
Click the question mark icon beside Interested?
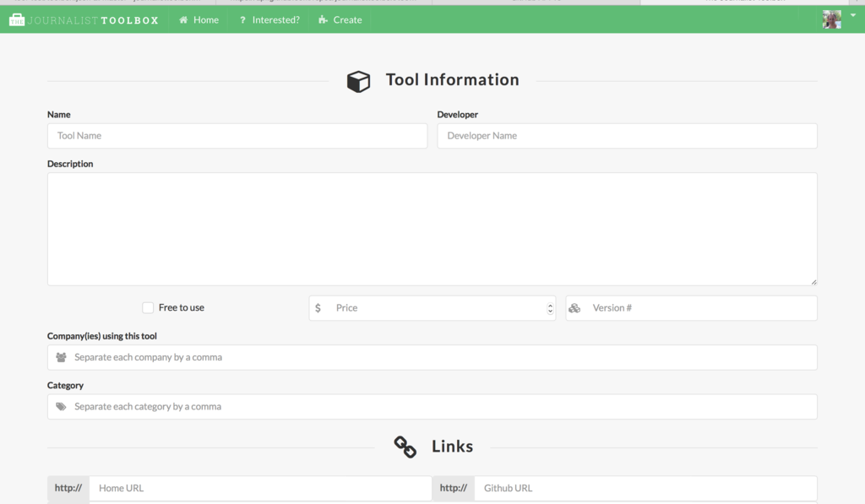[x=242, y=20]
